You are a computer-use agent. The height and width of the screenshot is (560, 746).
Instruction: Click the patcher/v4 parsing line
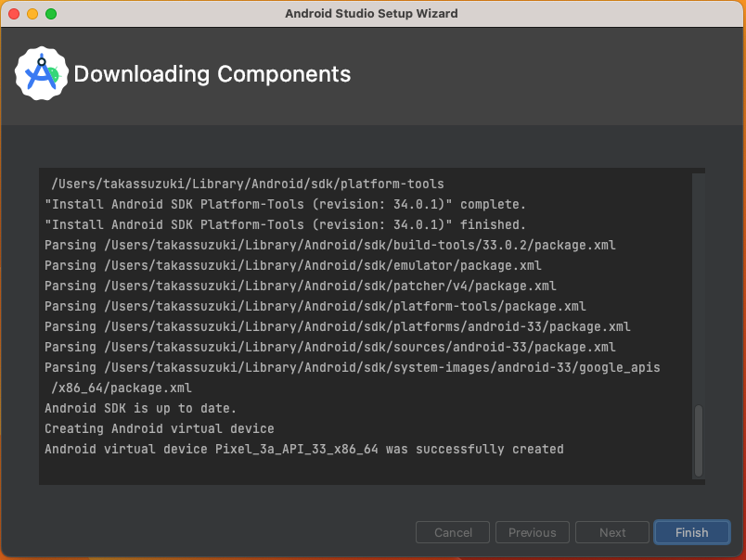[x=301, y=286]
